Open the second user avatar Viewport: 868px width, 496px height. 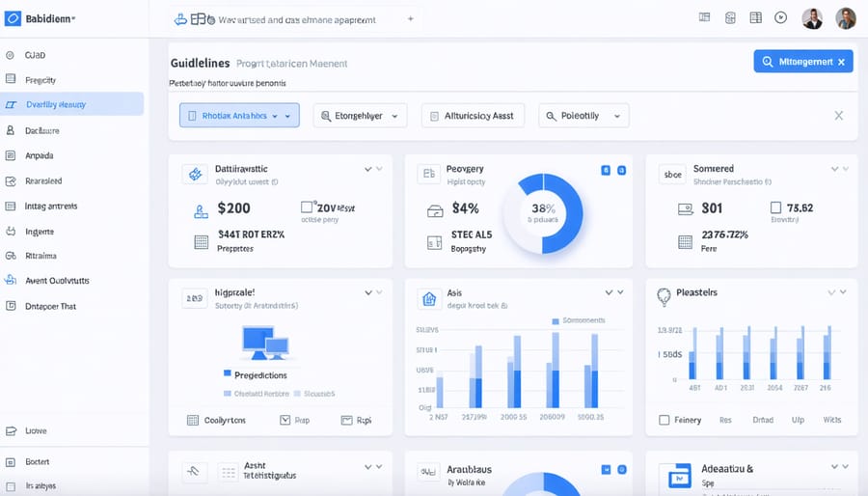846,18
